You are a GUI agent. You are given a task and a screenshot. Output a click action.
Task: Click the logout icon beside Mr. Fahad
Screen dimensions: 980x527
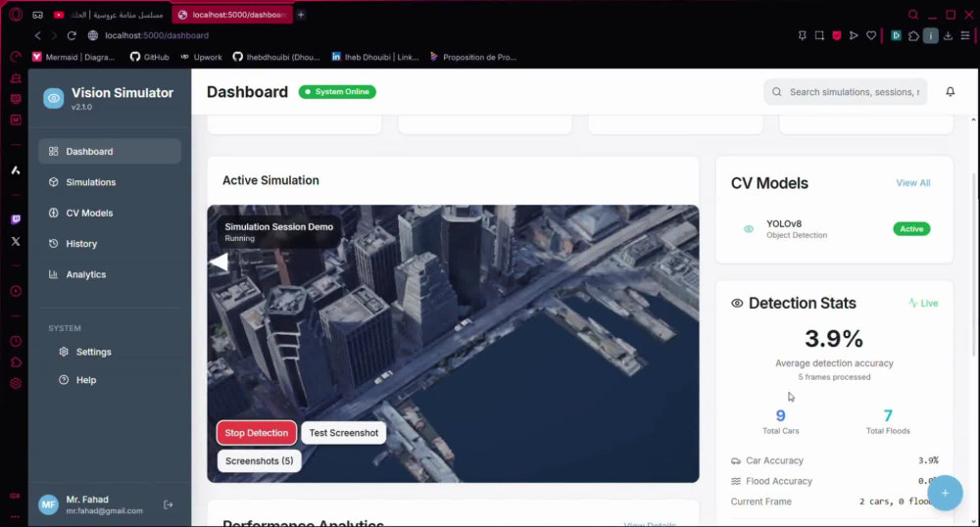169,504
